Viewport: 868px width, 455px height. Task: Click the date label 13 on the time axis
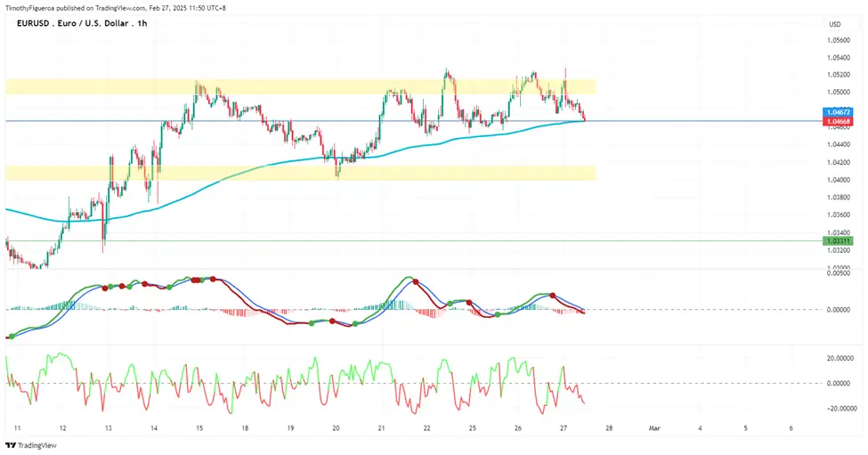tap(108, 428)
